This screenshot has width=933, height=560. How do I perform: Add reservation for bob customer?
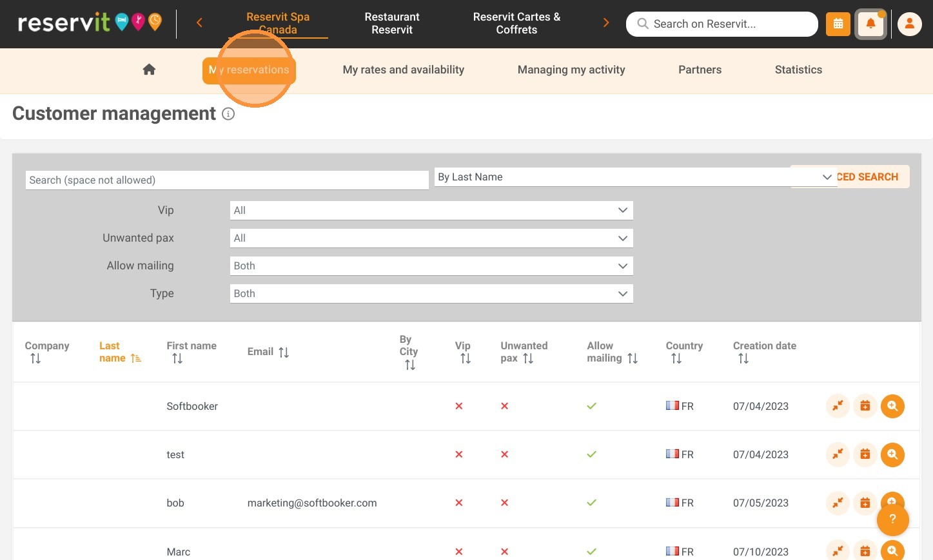click(865, 503)
